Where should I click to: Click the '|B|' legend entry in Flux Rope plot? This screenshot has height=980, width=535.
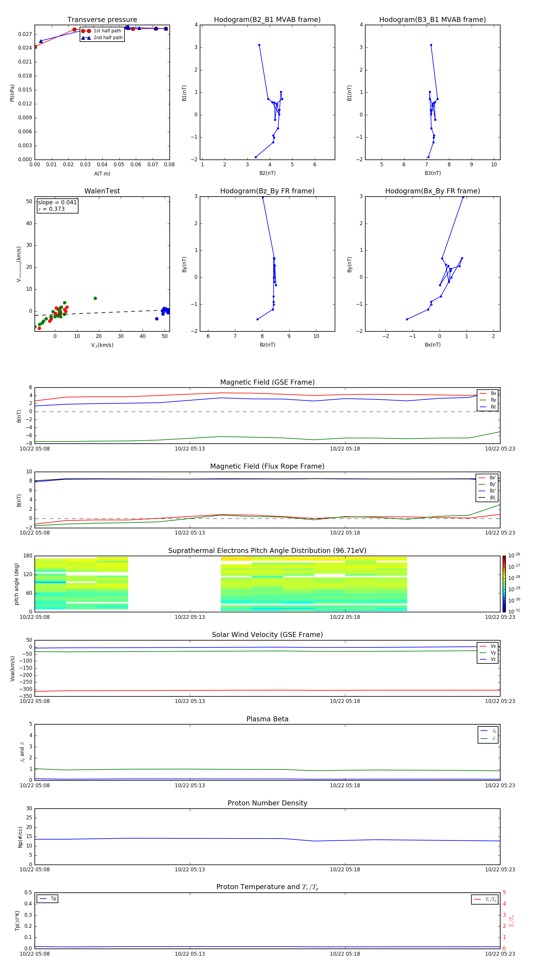487,498
